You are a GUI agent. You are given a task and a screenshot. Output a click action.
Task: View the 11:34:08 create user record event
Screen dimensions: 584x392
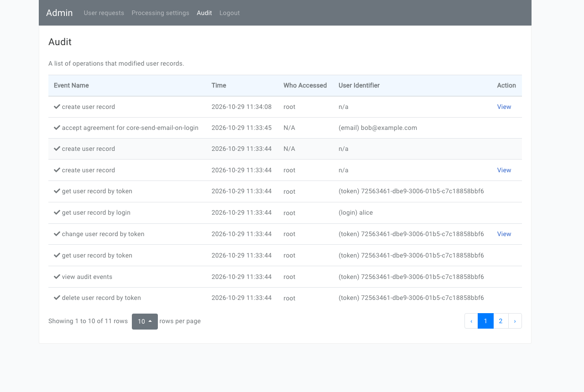(x=504, y=107)
